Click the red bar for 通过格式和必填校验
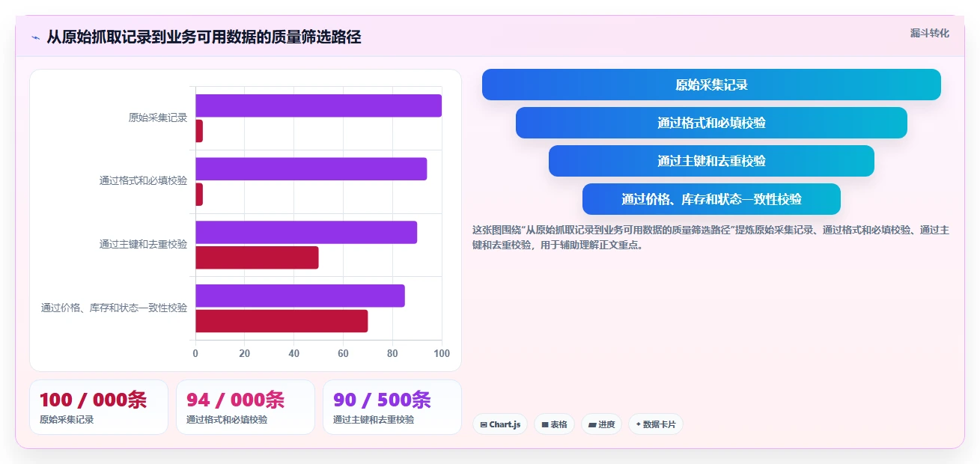The height and width of the screenshot is (464, 980). pyautogui.click(x=199, y=195)
